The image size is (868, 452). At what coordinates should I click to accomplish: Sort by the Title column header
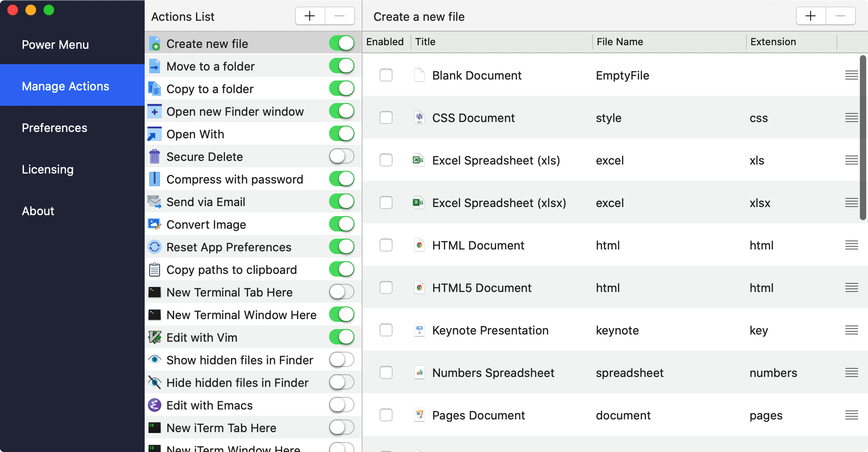tap(502, 42)
